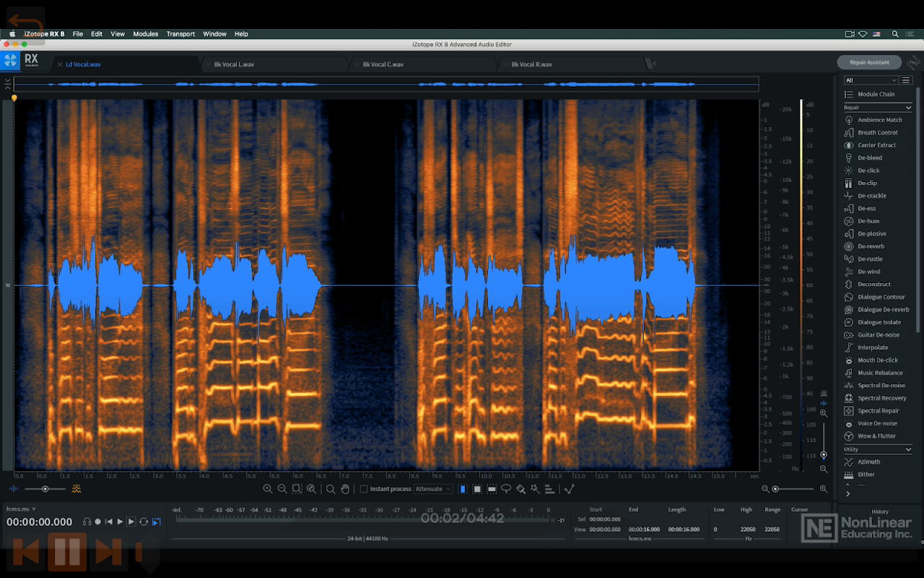Click the zoom in magnifier below the spectrogram
The image size is (924, 578).
268,489
